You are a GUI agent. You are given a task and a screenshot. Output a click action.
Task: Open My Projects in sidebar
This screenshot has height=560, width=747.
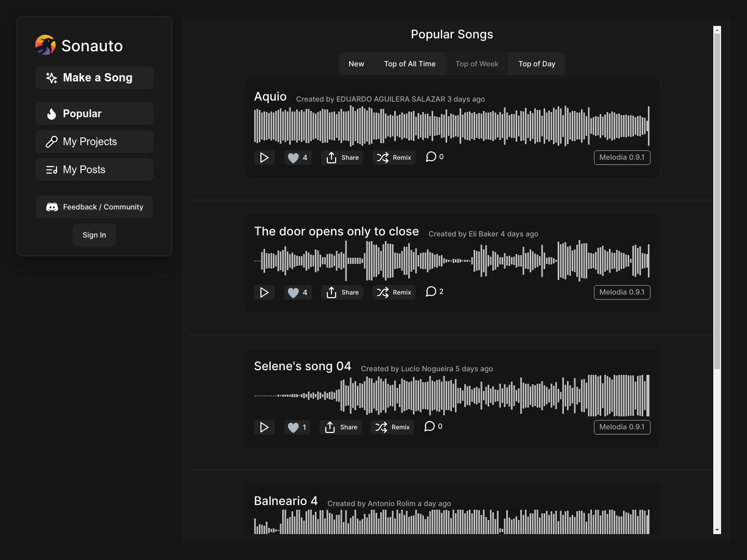click(x=94, y=142)
